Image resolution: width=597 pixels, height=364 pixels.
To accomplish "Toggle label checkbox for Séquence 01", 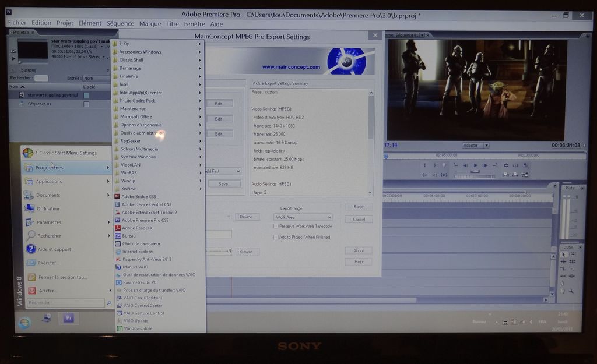I will coord(86,104).
